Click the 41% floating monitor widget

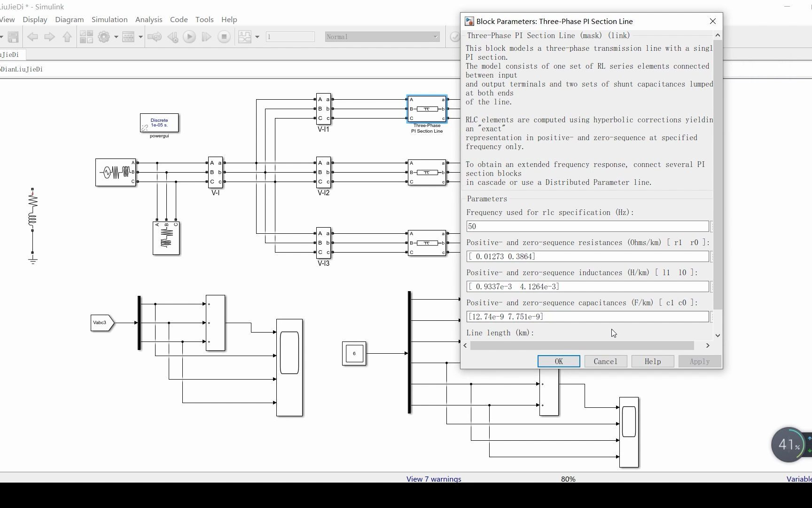[x=789, y=444]
